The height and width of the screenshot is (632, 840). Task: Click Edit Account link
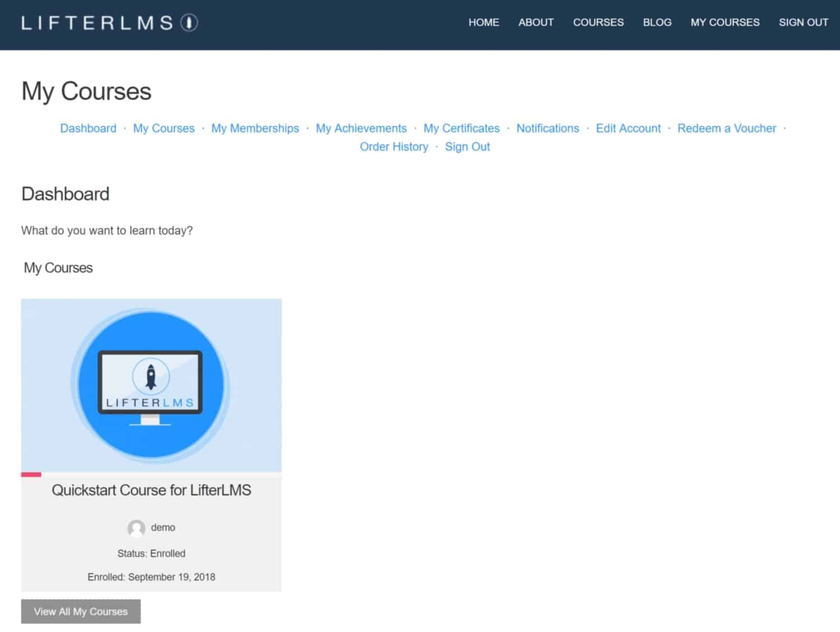pos(628,128)
